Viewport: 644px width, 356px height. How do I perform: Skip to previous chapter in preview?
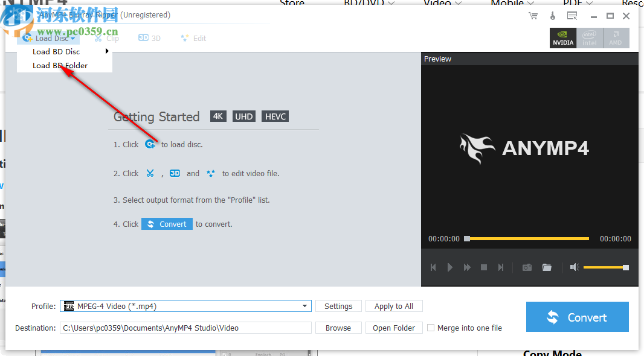point(433,267)
